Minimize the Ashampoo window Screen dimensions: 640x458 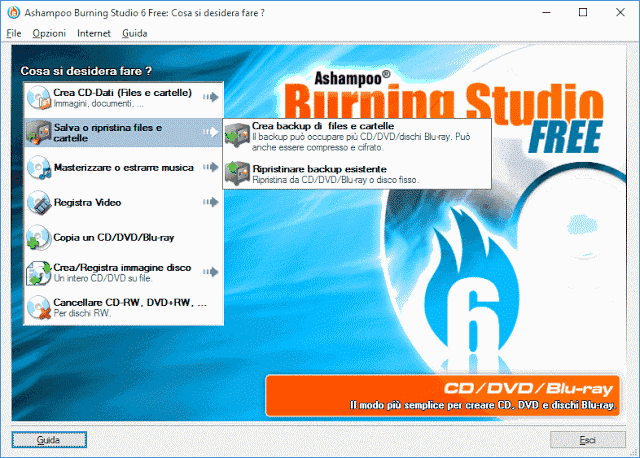click(x=546, y=13)
